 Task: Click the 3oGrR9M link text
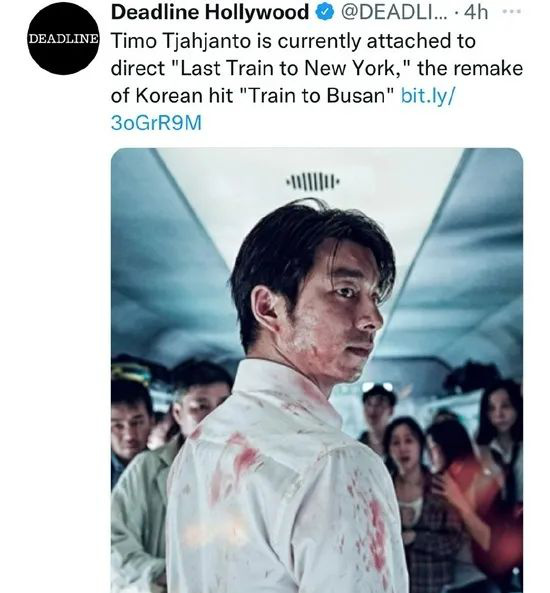[156, 123]
